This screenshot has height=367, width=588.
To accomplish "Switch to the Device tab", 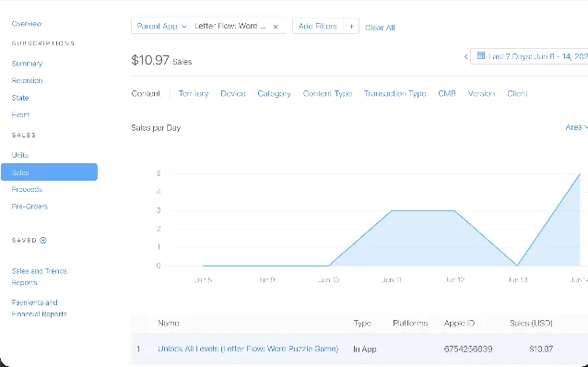I will [x=233, y=93].
